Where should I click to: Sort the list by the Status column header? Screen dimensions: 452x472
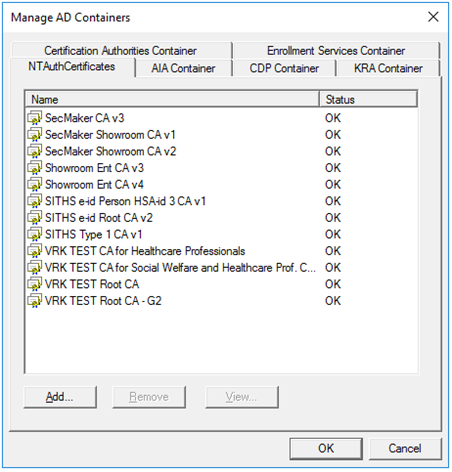[368, 99]
